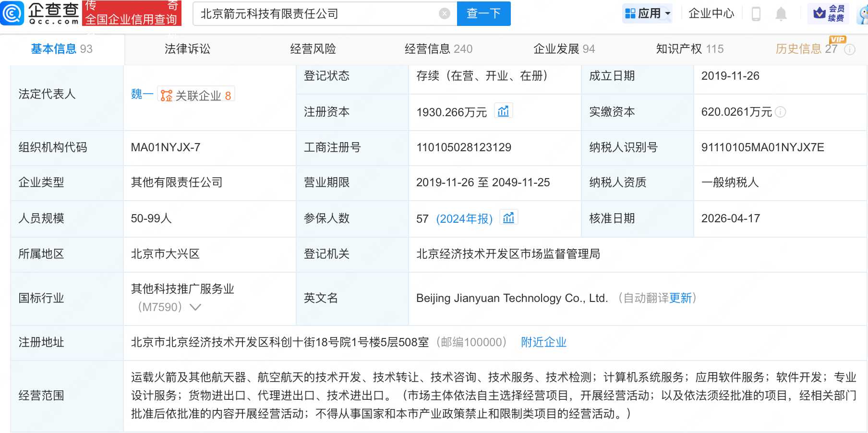Click the info icon beside 历史信息
The image size is (868, 433).
pos(850,49)
